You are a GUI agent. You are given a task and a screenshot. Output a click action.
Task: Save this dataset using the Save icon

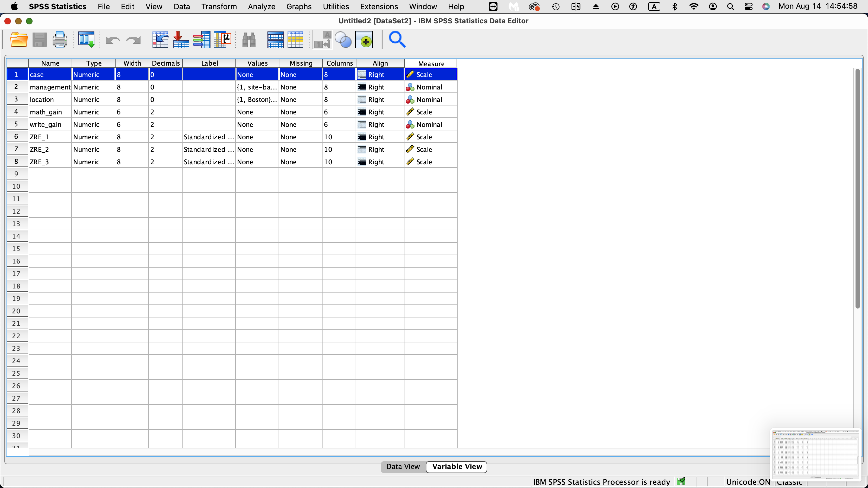coord(39,39)
